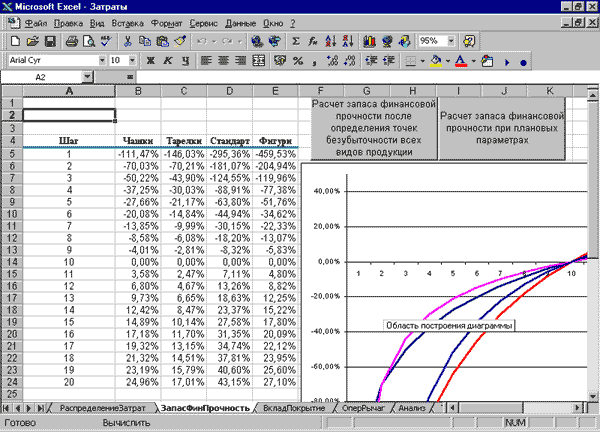The height and width of the screenshot is (432, 600).
Task: Create a new workbook icon
Action: pos(15,41)
